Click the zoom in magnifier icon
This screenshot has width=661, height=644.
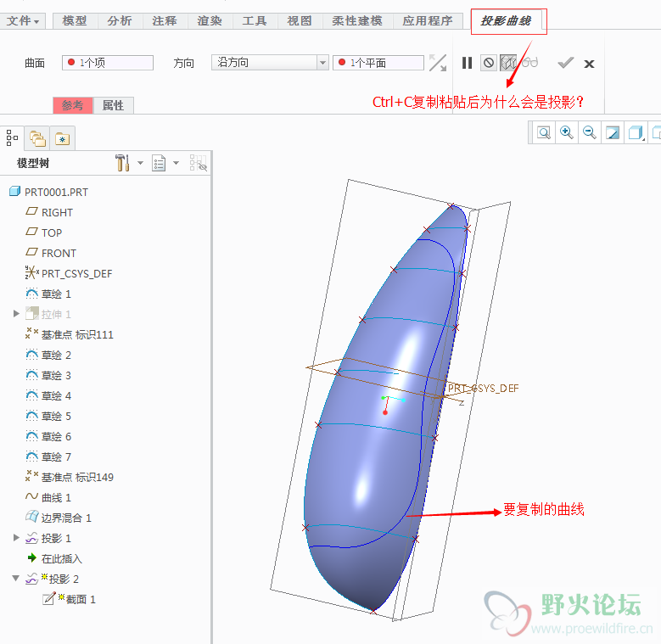[566, 132]
